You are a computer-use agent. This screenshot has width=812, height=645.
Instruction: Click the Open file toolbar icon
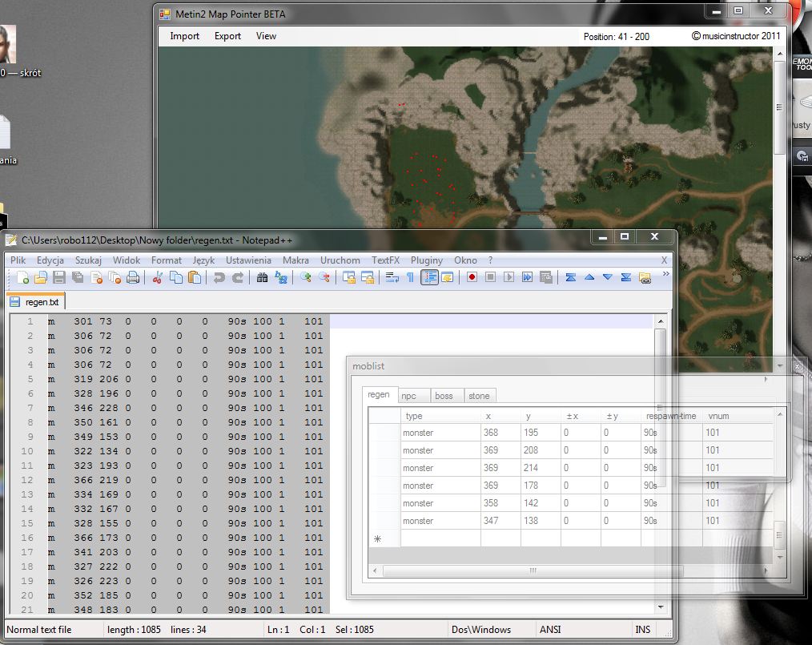point(41,278)
